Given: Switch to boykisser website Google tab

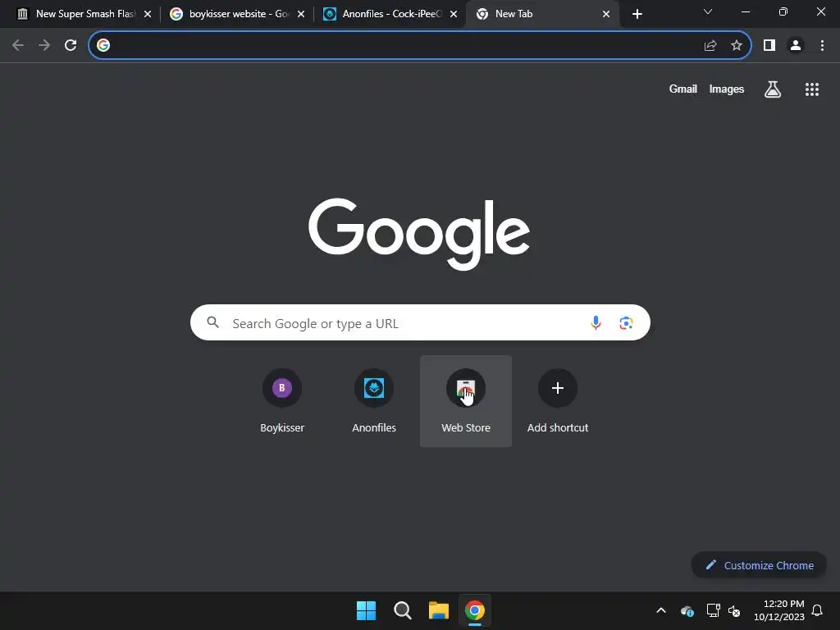Looking at the screenshot, I should point(237,14).
